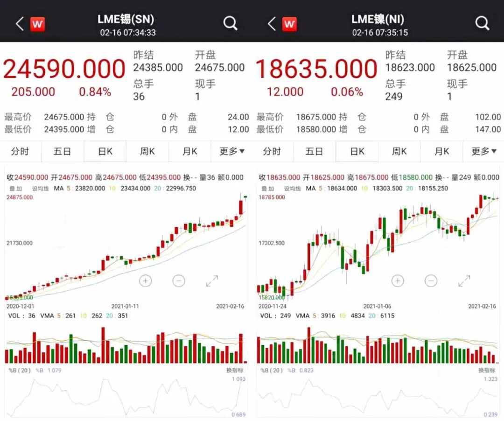Click the 叠加 button on the nickel chart
The image size is (504, 421).
[268, 189]
